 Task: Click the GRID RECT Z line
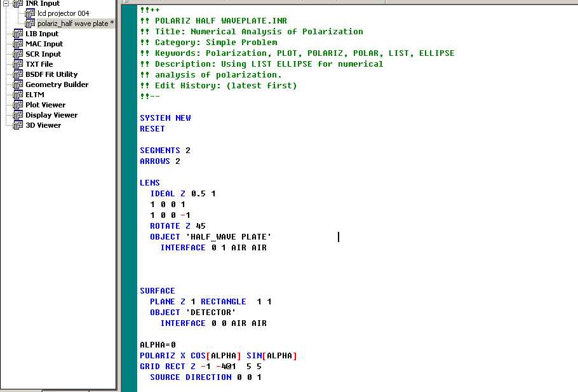201,366
